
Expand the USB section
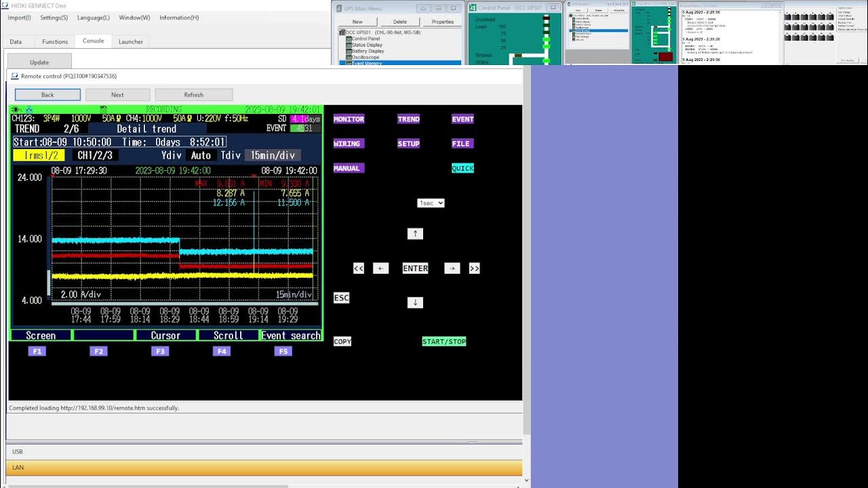264,451
